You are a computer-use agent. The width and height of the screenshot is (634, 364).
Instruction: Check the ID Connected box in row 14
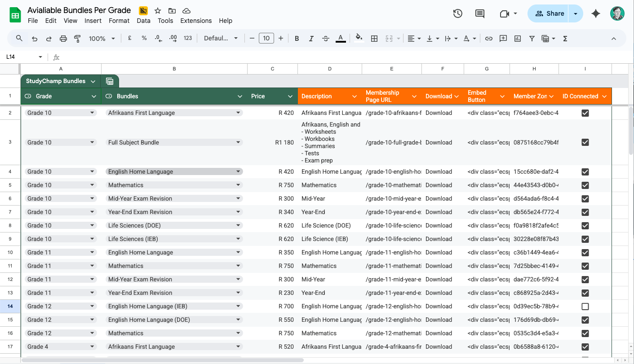[585, 307]
